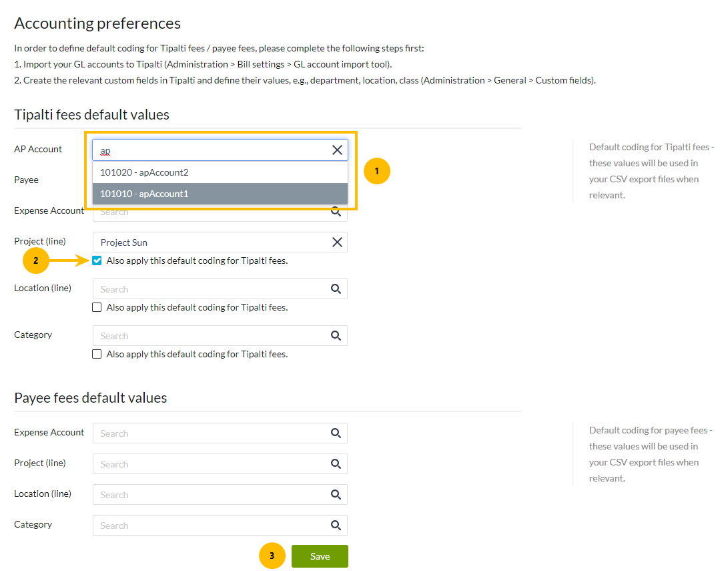Click the Project (line) search icon under Payee fees
The height and width of the screenshot is (571, 728).
coord(336,463)
